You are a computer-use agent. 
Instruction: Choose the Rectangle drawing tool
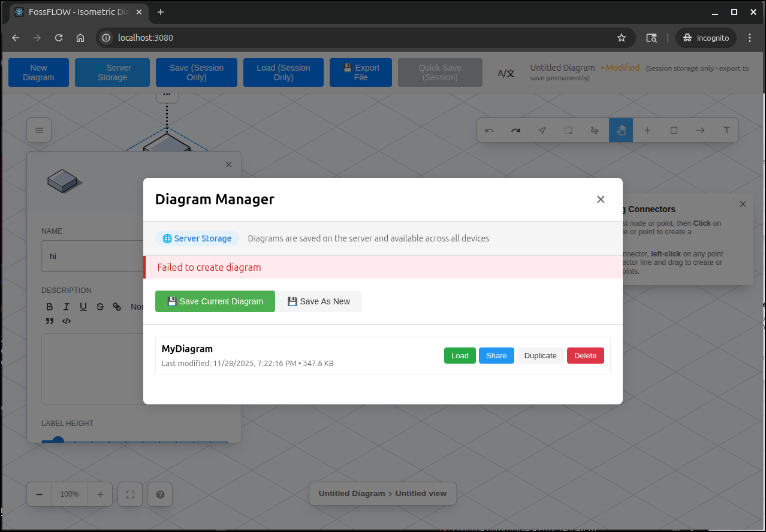(x=674, y=130)
